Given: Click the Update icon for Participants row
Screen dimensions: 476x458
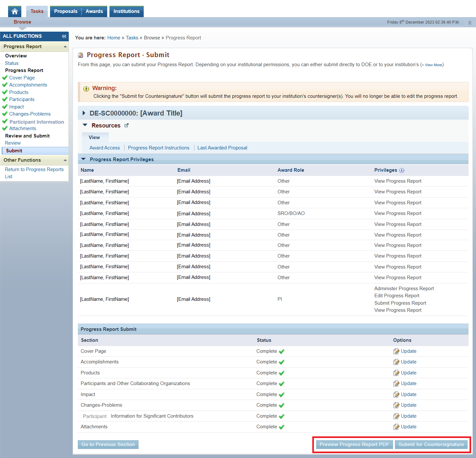Looking at the screenshot, I should coord(396,384).
